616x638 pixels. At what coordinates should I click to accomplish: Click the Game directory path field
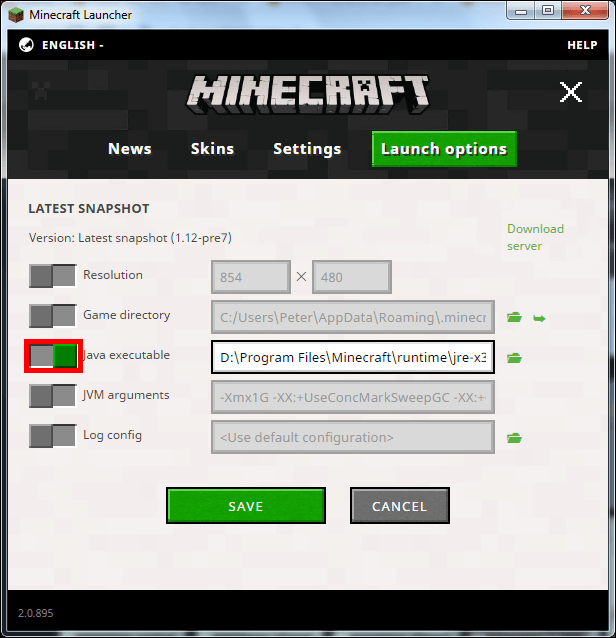pos(353,317)
